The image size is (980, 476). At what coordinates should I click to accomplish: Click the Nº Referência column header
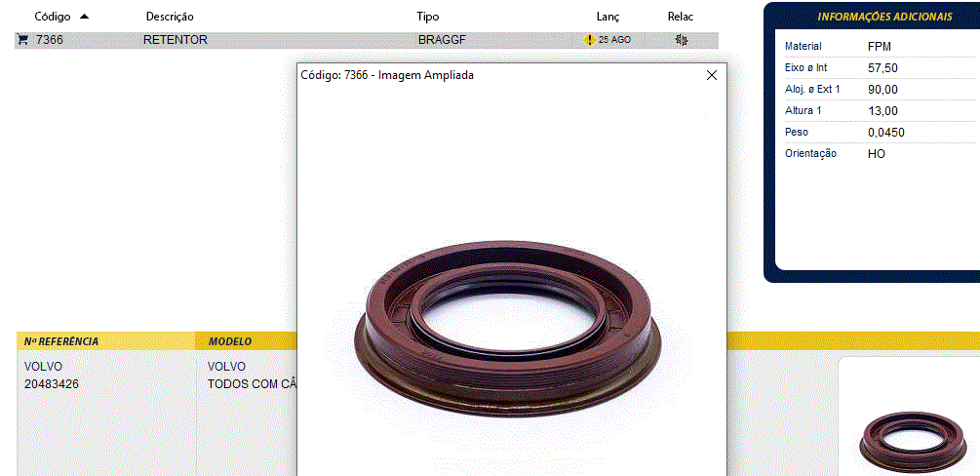(x=61, y=341)
